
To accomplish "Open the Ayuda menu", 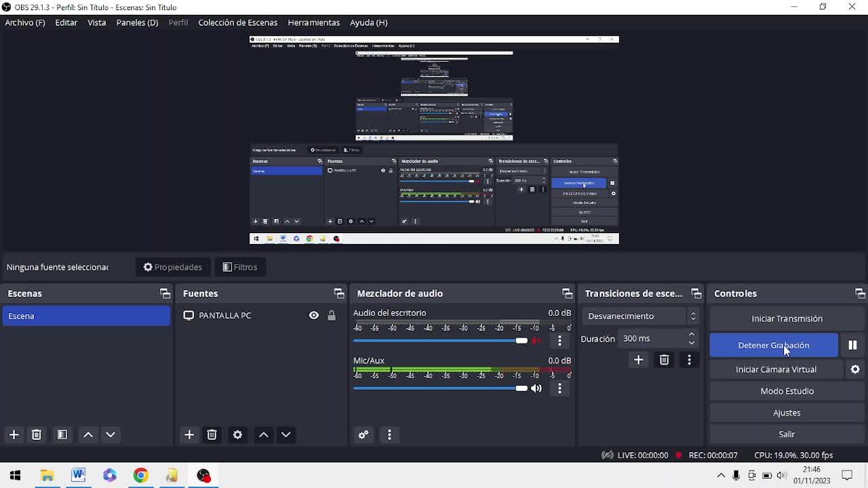I will [x=368, y=22].
